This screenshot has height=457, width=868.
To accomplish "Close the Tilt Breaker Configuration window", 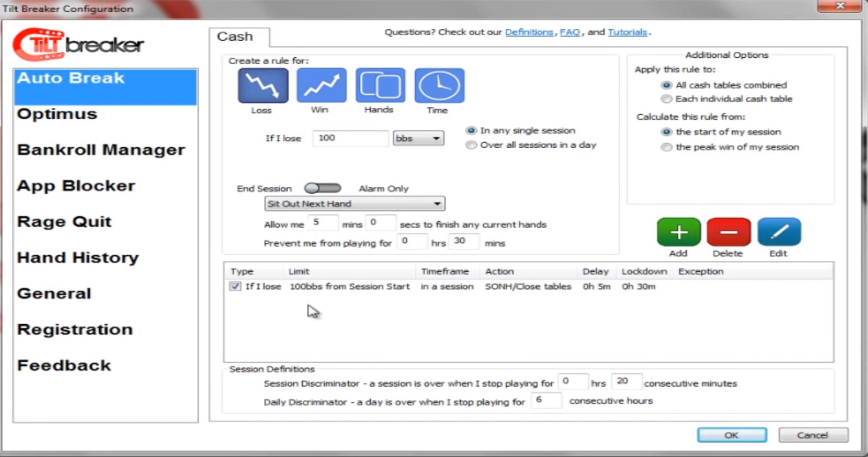I will click(839, 6).
